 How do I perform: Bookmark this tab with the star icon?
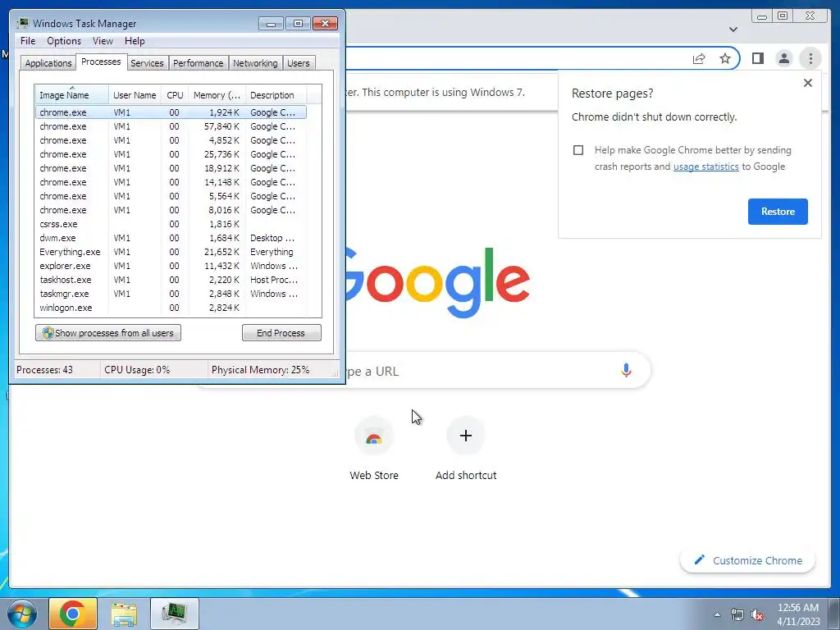pos(725,58)
